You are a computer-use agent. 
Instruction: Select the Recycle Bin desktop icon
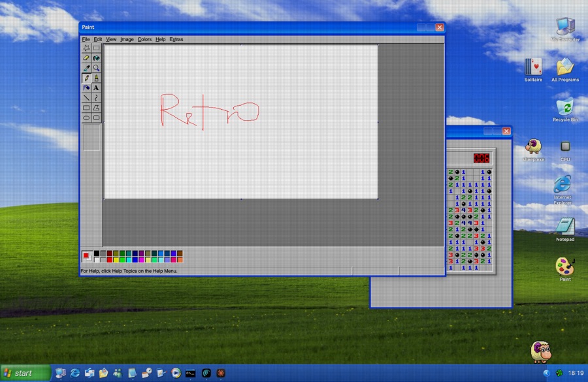point(565,110)
